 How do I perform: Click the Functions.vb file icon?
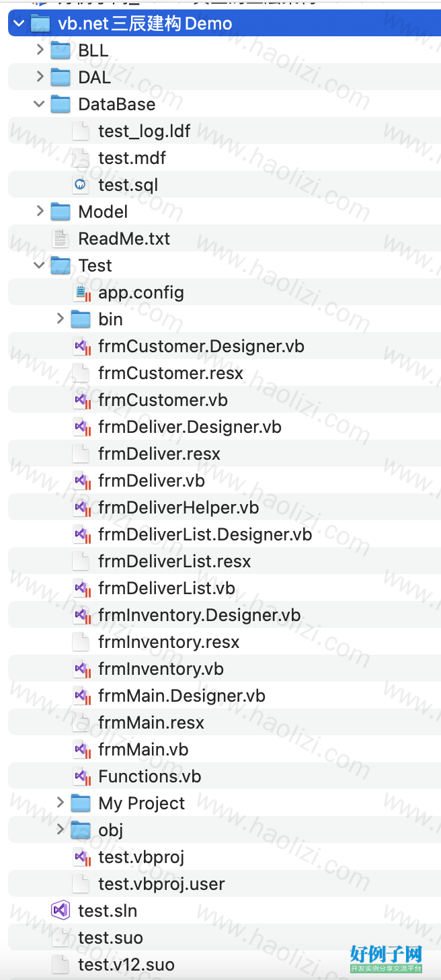[81, 776]
